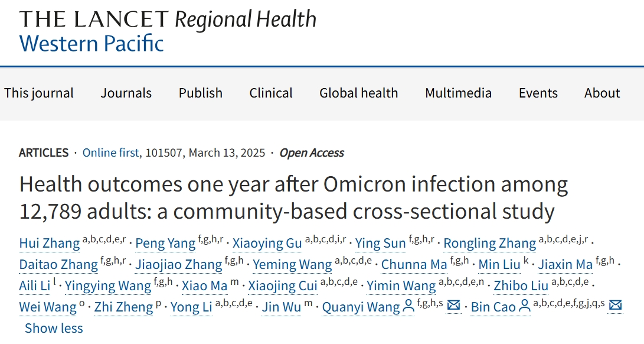644x344 pixels.
Task: Open the About menu
Action: pyautogui.click(x=602, y=93)
